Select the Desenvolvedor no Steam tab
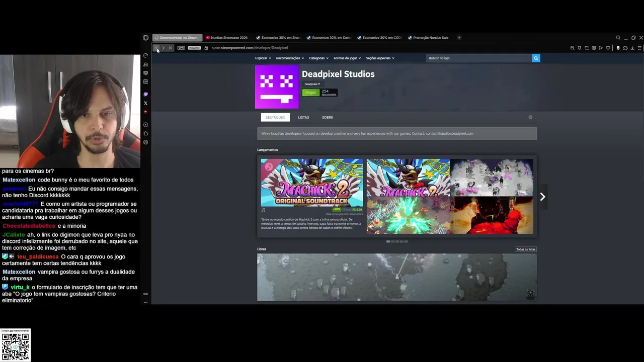Image resolution: width=644 pixels, height=362 pixels. (x=177, y=38)
